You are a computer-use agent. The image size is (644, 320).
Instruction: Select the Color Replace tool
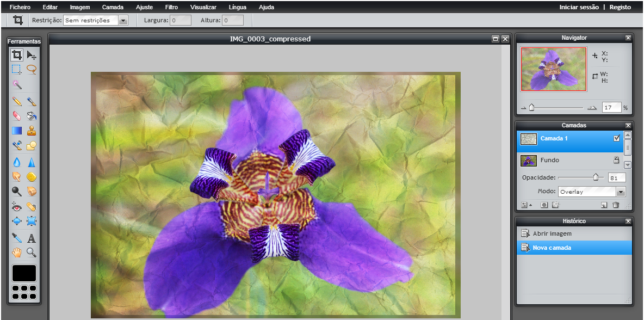point(17,145)
